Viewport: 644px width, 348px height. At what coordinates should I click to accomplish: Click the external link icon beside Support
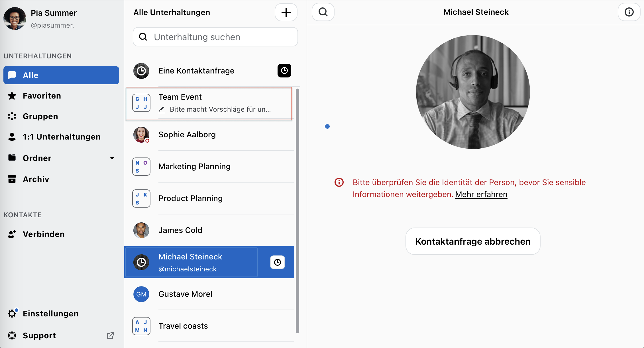tap(111, 335)
